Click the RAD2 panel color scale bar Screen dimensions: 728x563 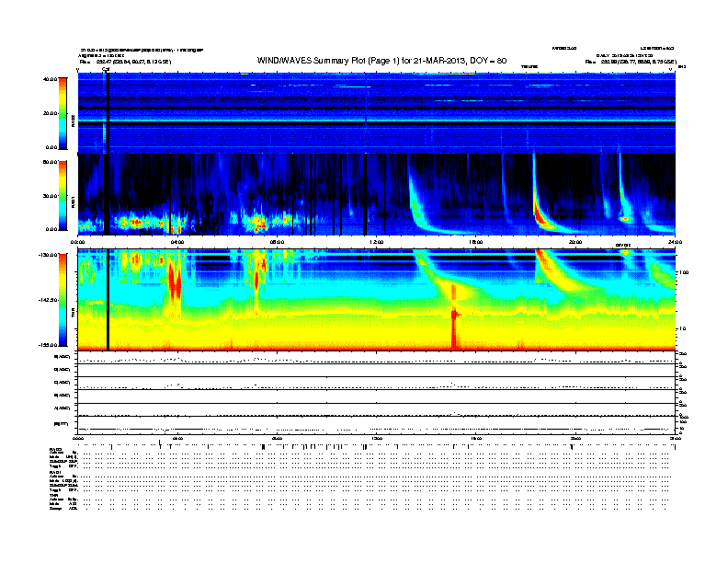point(63,113)
